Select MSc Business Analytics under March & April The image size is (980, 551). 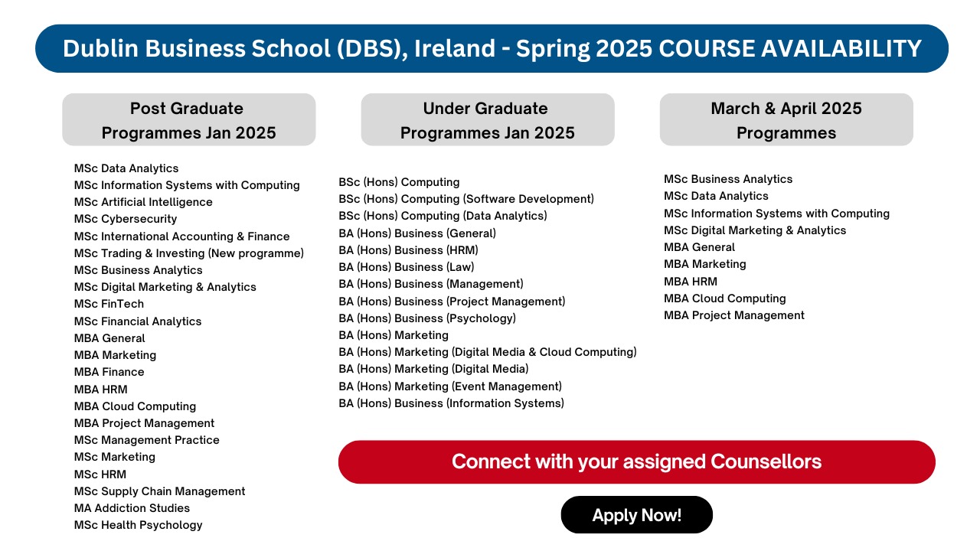[x=728, y=179]
